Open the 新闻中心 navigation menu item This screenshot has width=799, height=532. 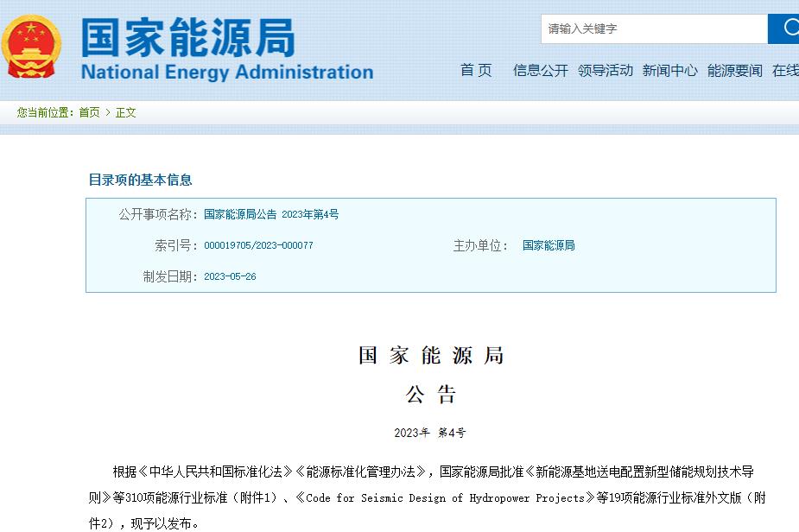pos(670,71)
